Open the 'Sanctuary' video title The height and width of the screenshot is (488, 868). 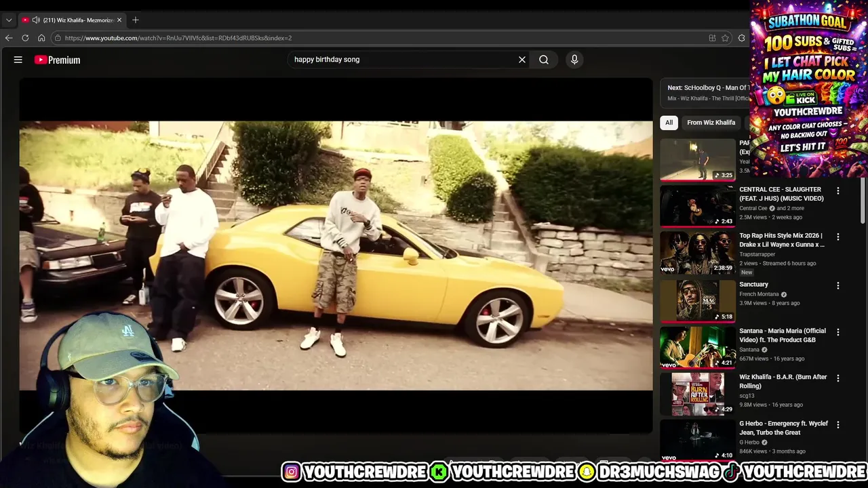click(753, 284)
